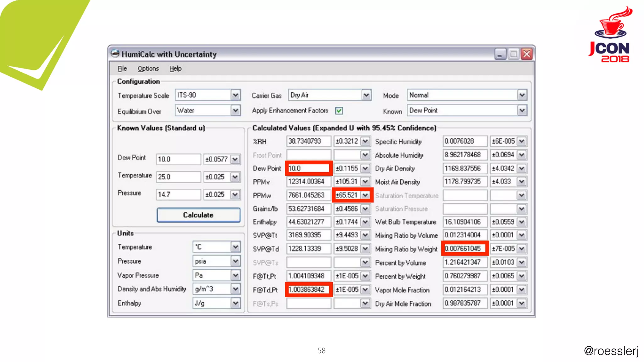Open the Known Dew Point dropdown
Viewport: 644px width, 362px height.
click(522, 111)
